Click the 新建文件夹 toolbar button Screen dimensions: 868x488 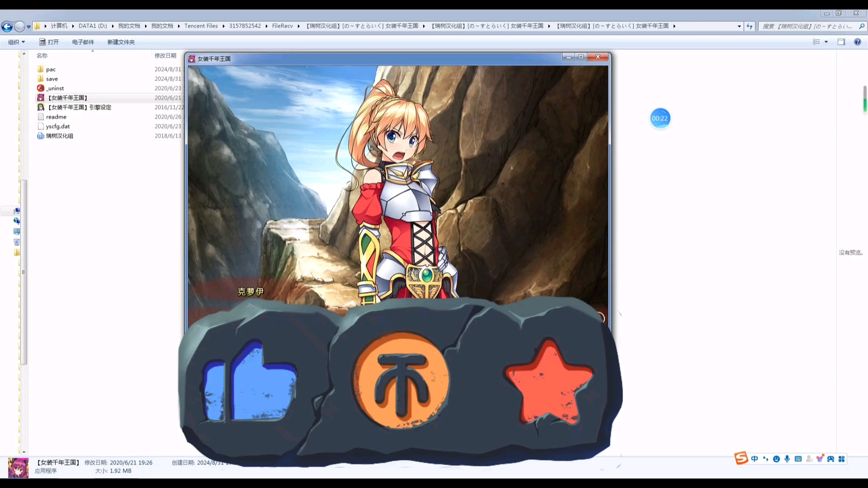pos(121,42)
